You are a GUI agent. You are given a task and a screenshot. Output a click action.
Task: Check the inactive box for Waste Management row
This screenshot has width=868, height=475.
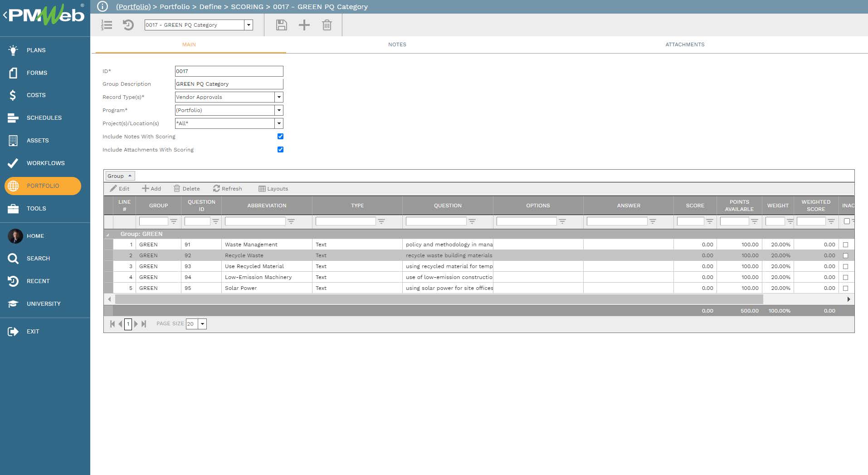845,245
